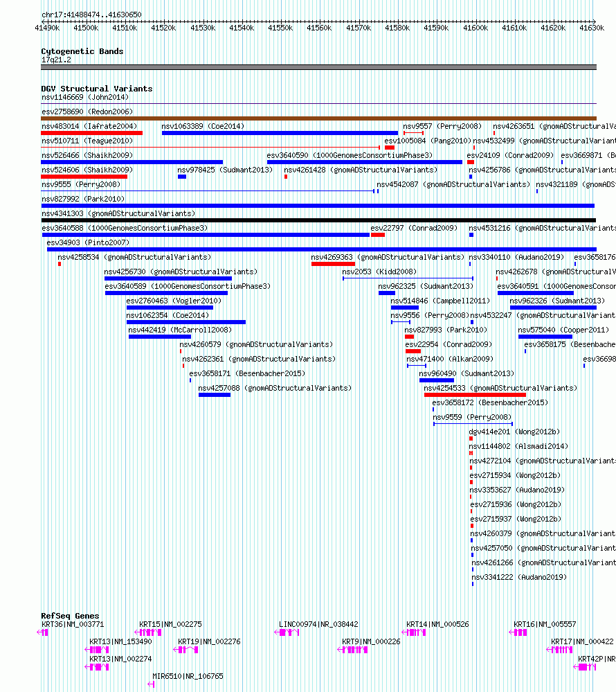The height and width of the screenshot is (692, 616).
Task: Open nsv575040 (Cooper2011) label
Action: [563, 330]
